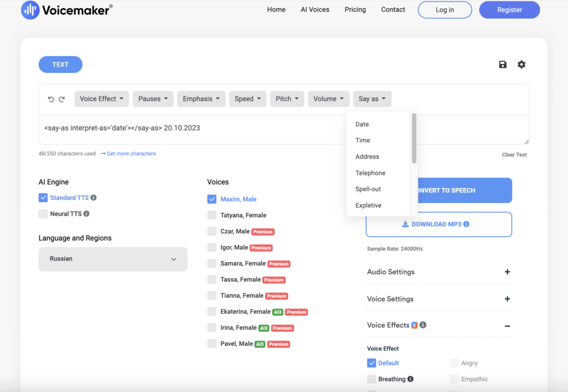Click the Voicemaker logo icon
568x392 pixels.
[x=30, y=10]
